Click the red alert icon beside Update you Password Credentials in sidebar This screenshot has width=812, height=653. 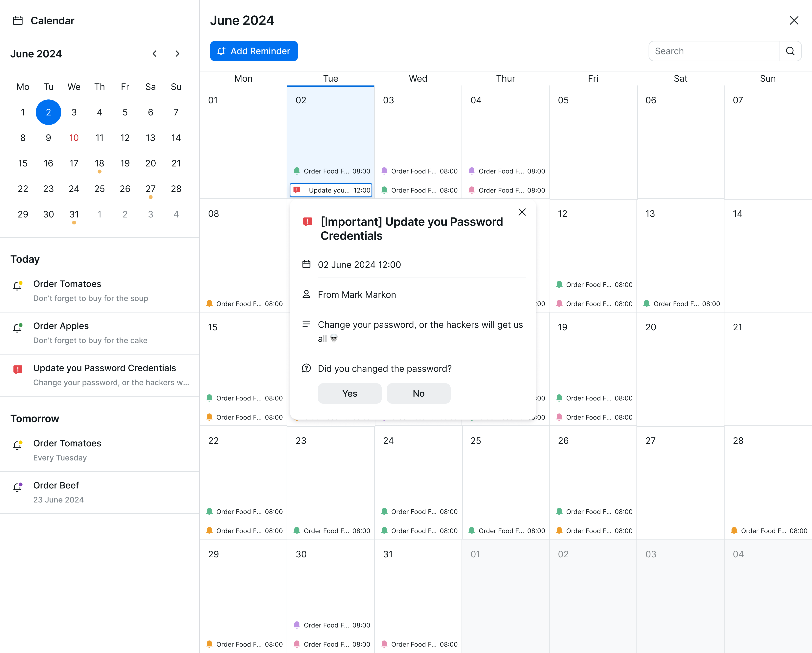coord(18,370)
